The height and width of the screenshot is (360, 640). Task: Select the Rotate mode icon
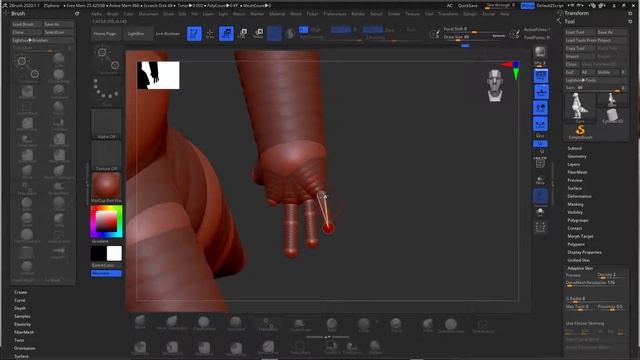[x=258, y=33]
